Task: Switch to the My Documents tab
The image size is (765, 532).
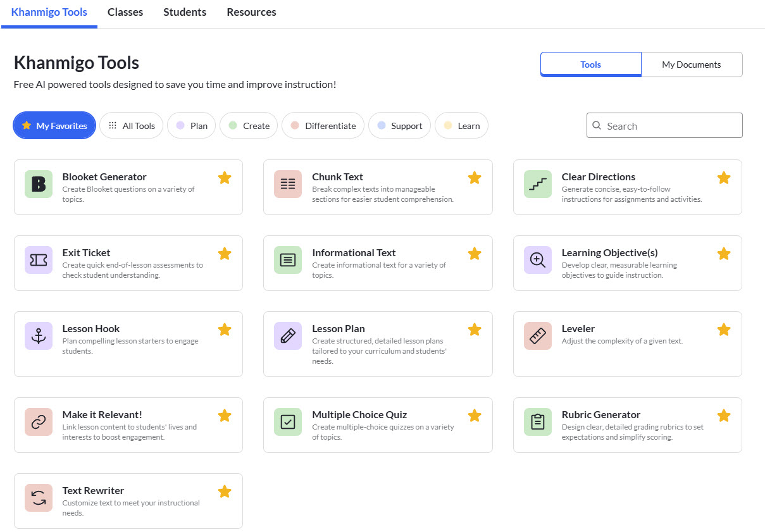Action: pyautogui.click(x=692, y=65)
